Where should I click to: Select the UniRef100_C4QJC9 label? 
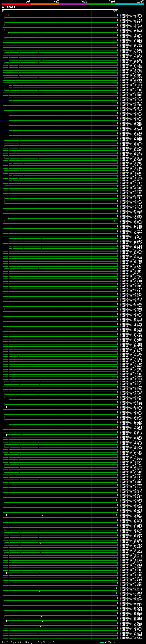[x=131, y=53]
